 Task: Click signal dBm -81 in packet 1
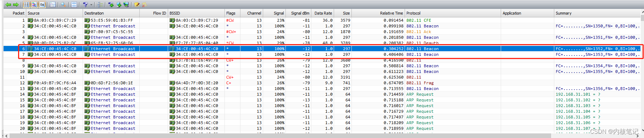306,20
